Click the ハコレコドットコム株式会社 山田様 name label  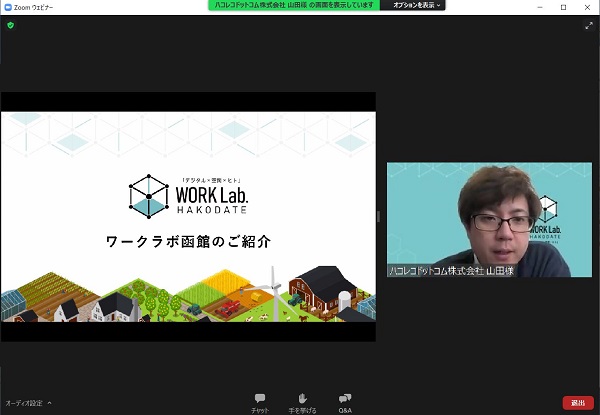[452, 271]
